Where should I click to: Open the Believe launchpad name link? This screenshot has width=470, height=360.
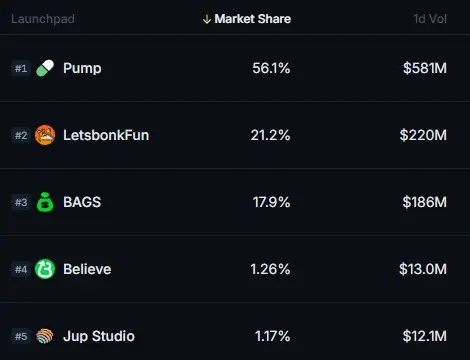pyautogui.click(x=87, y=269)
